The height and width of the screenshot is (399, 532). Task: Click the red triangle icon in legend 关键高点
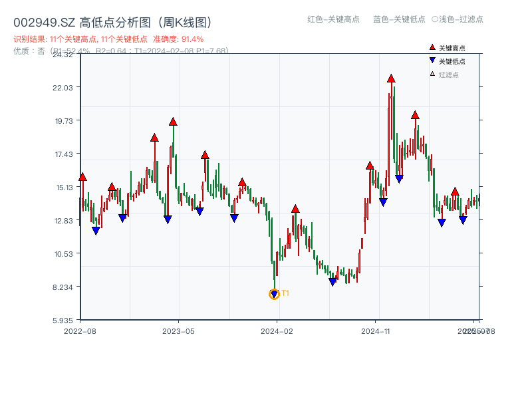click(432, 47)
